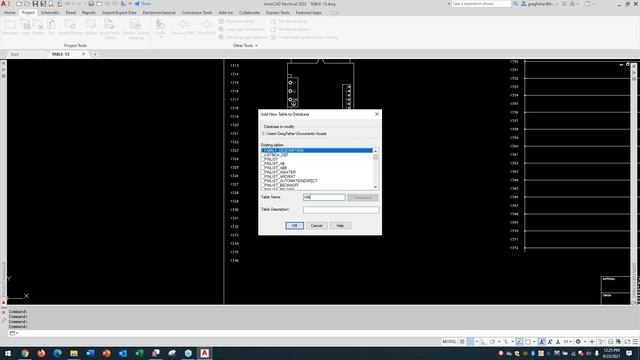Open Google Chrome from the taskbar
The height and width of the screenshot is (360, 640).
click(25, 353)
